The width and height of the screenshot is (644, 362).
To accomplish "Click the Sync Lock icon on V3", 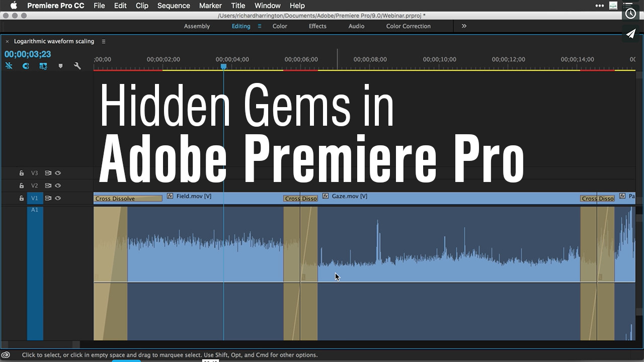I will click(x=48, y=173).
